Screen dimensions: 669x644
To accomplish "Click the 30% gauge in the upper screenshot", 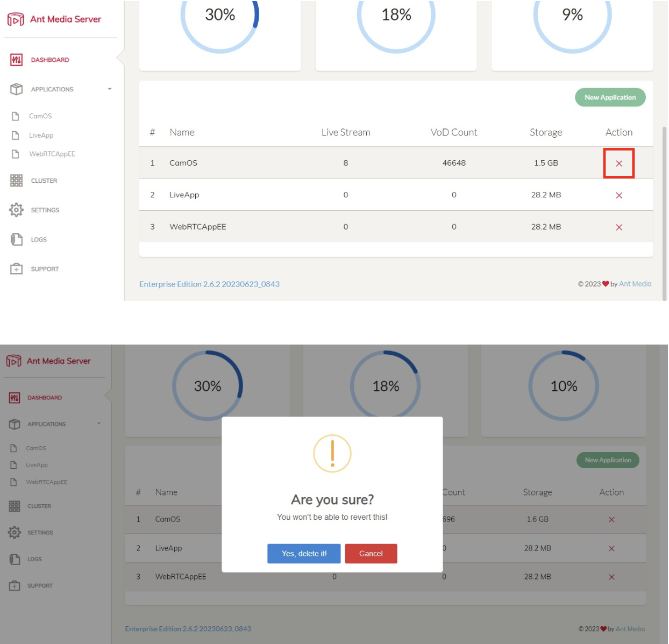I will click(220, 15).
